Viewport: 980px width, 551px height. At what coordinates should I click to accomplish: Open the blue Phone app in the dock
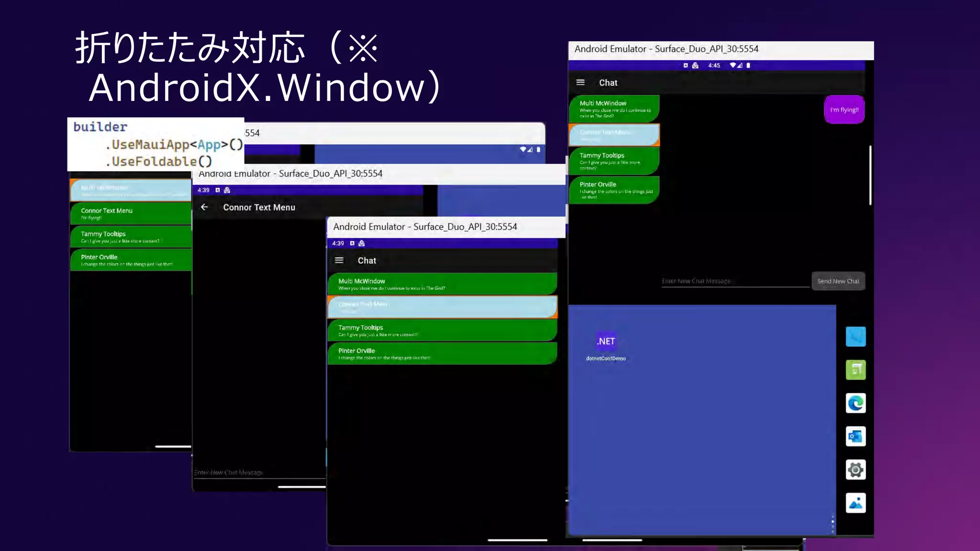(x=856, y=336)
